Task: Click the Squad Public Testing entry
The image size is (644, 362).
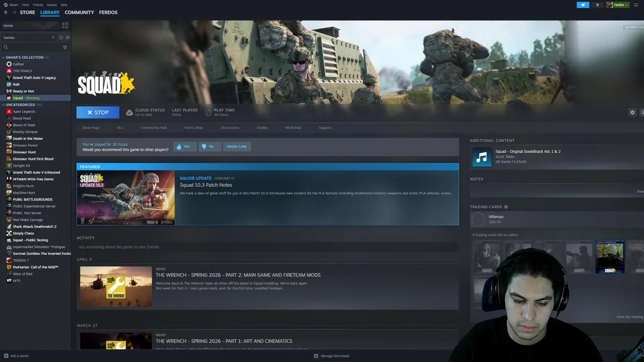Action: pyautogui.click(x=35, y=240)
